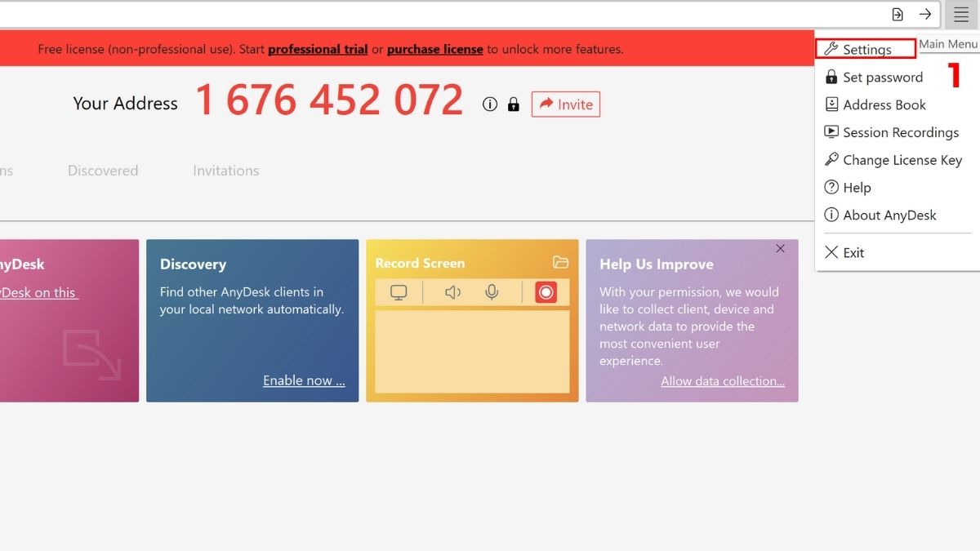Start recording with the red record button

point(546,292)
